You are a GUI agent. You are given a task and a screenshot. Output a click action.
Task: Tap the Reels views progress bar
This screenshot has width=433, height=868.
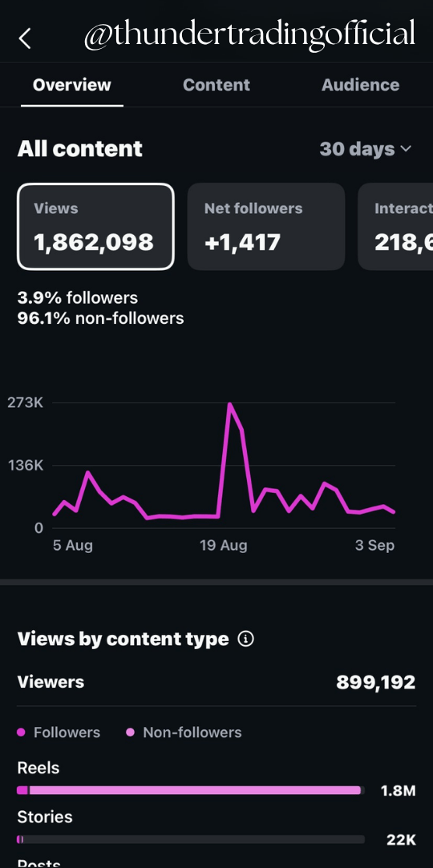[191, 790]
